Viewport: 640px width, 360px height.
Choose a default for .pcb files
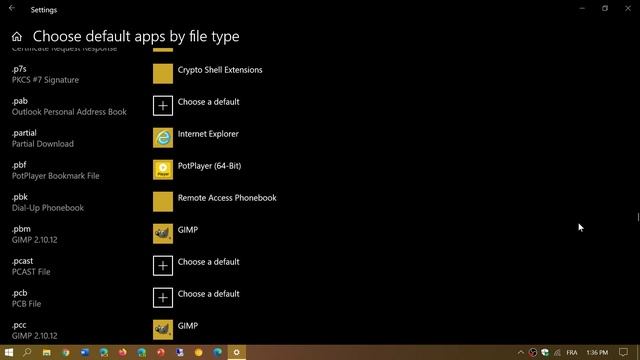(209, 294)
